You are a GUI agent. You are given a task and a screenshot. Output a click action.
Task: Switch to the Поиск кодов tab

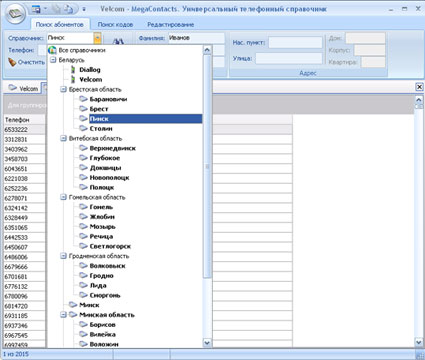pos(115,24)
